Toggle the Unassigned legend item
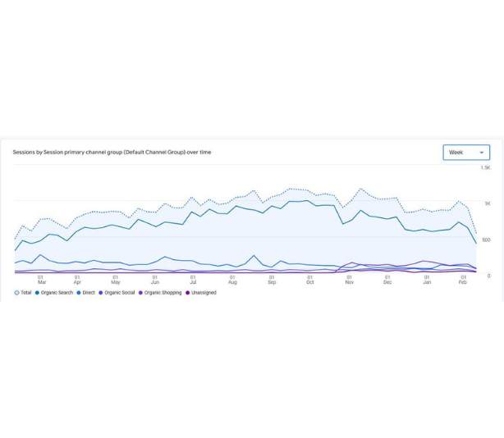 [x=204, y=293]
